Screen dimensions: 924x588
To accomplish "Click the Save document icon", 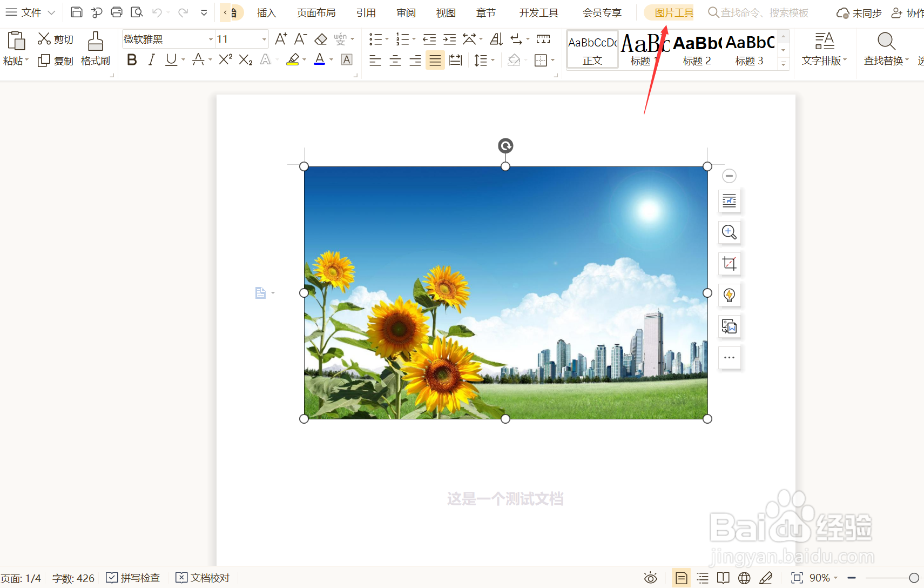I will 77,12.
